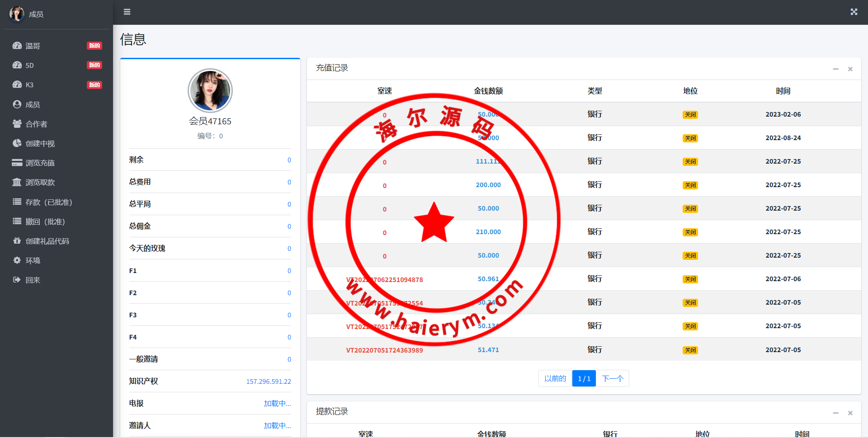Open 创建礼品代码 gift icon item
The height and width of the screenshot is (438, 868).
click(17, 241)
